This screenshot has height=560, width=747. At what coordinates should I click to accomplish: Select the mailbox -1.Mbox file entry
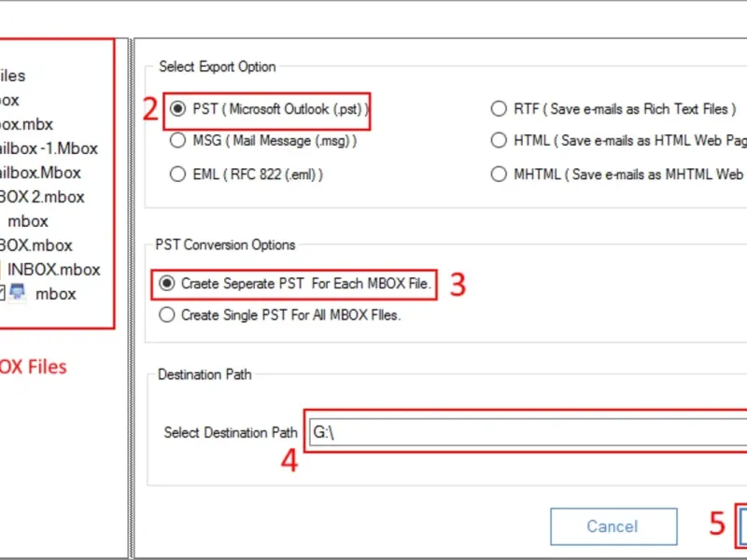(49, 148)
